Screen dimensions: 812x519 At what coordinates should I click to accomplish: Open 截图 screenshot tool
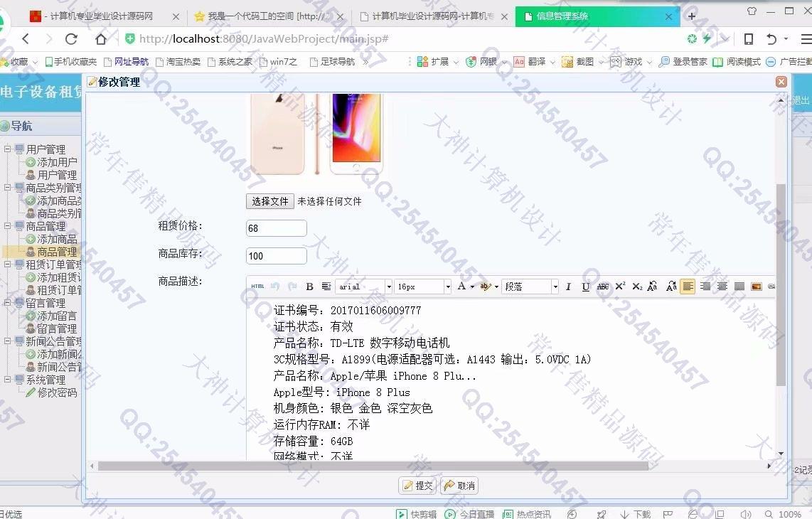(x=582, y=62)
